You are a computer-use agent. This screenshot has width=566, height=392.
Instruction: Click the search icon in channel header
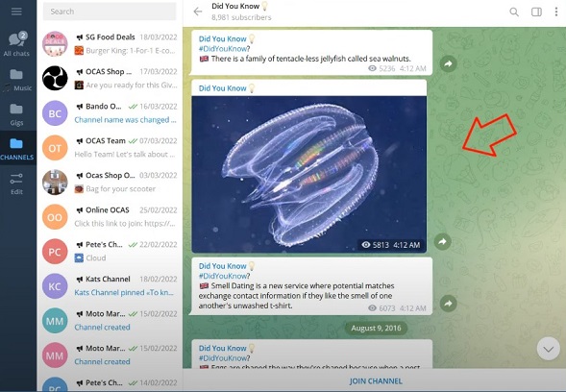(x=514, y=12)
